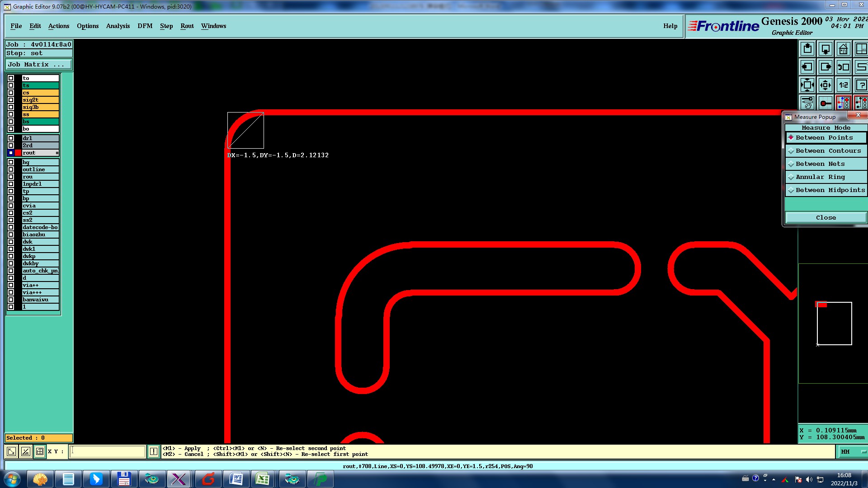Click the pan left arrow icon
Viewport: 868px width, 488px height.
click(807, 67)
